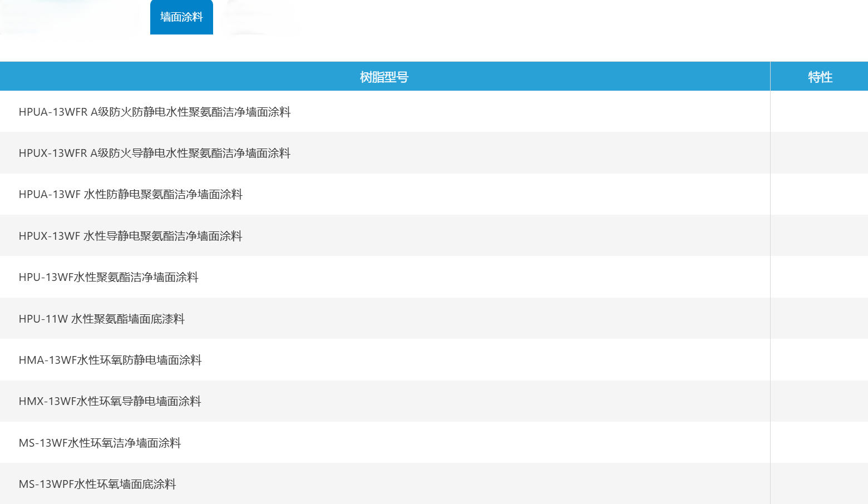
Task: Open HPU-13WF水性聚氨酯洁净墙面涂料 entry
Action: [x=108, y=277]
